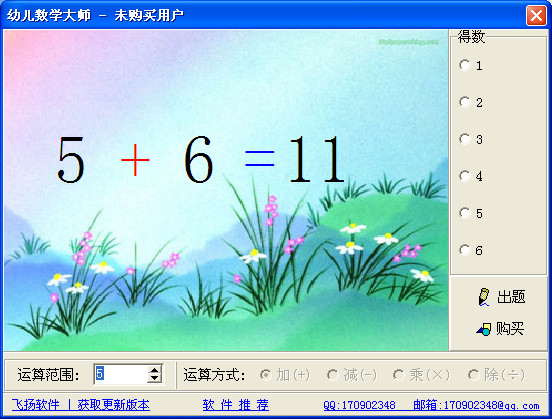
Task: Click the 运算方式: label
Action: click(x=214, y=375)
